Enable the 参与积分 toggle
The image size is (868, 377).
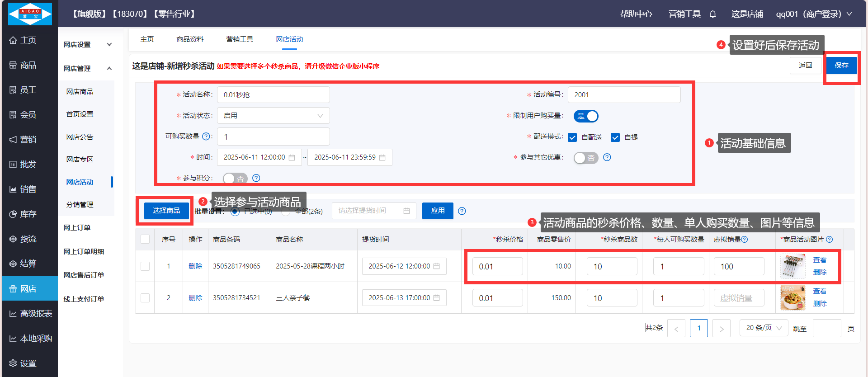(235, 179)
